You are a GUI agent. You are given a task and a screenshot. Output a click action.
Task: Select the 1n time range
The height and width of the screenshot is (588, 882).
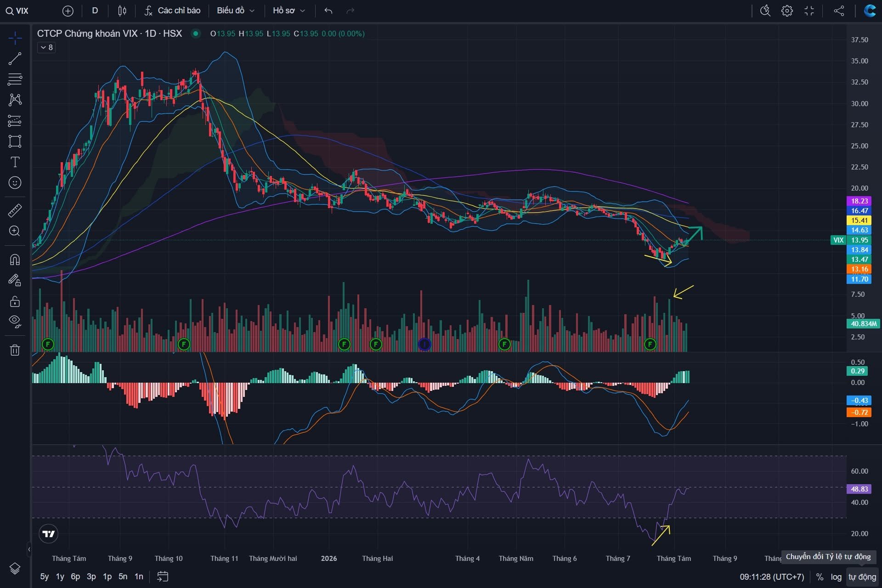(x=139, y=577)
